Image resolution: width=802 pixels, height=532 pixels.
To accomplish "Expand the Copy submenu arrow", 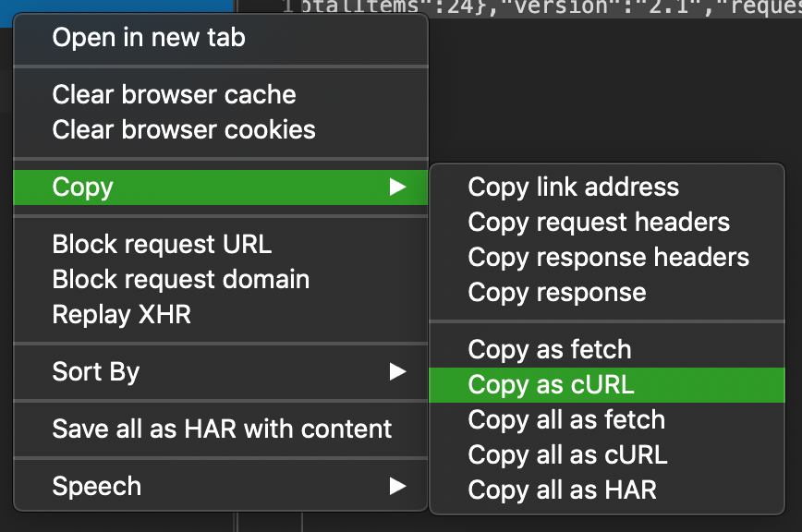I will (399, 187).
